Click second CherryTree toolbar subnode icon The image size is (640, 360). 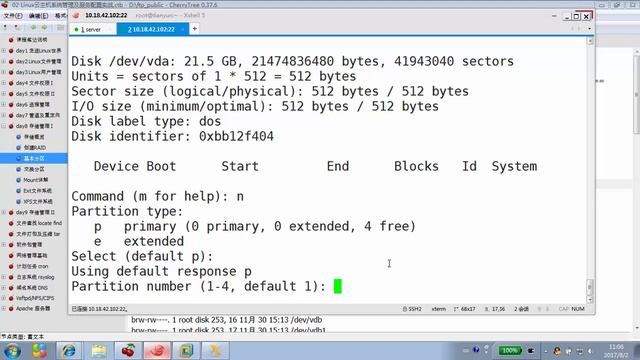tap(17, 27)
